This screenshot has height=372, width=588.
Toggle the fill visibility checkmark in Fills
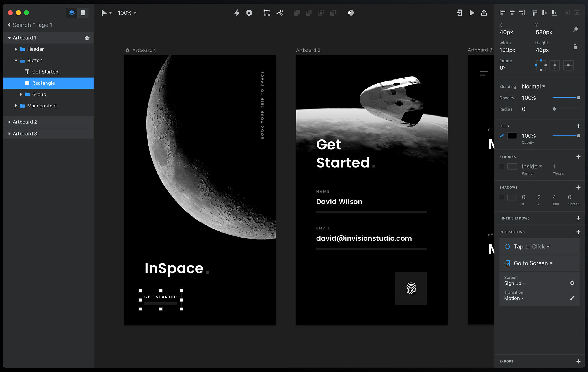point(502,136)
